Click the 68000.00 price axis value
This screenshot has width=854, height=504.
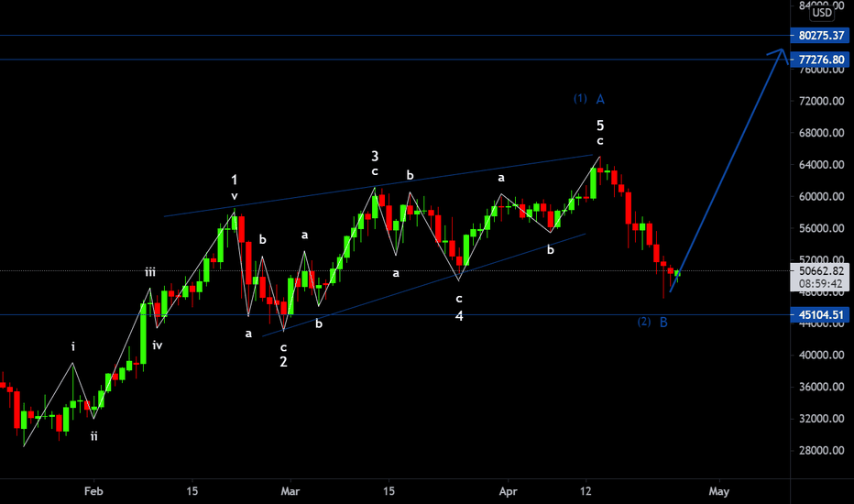pyautogui.click(x=821, y=133)
